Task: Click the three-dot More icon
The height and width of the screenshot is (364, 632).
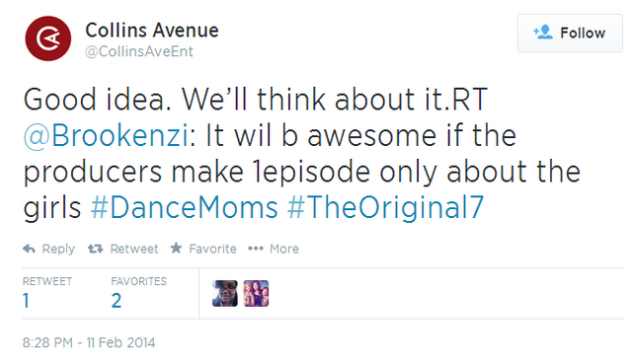Action: point(256,249)
